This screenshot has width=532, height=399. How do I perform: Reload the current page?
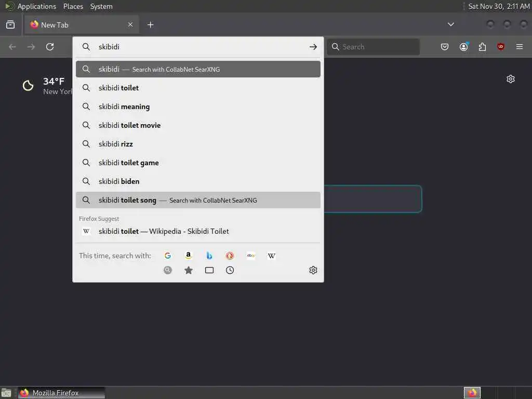click(x=50, y=47)
